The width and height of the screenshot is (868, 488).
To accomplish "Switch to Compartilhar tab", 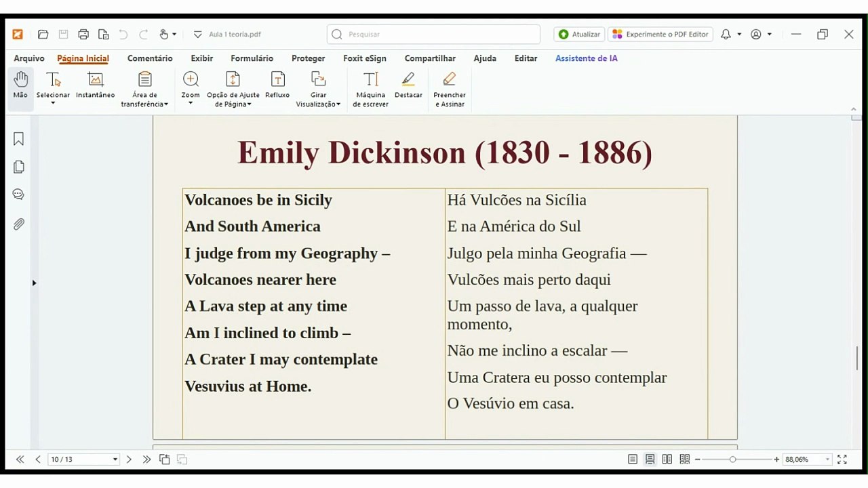I will point(430,58).
